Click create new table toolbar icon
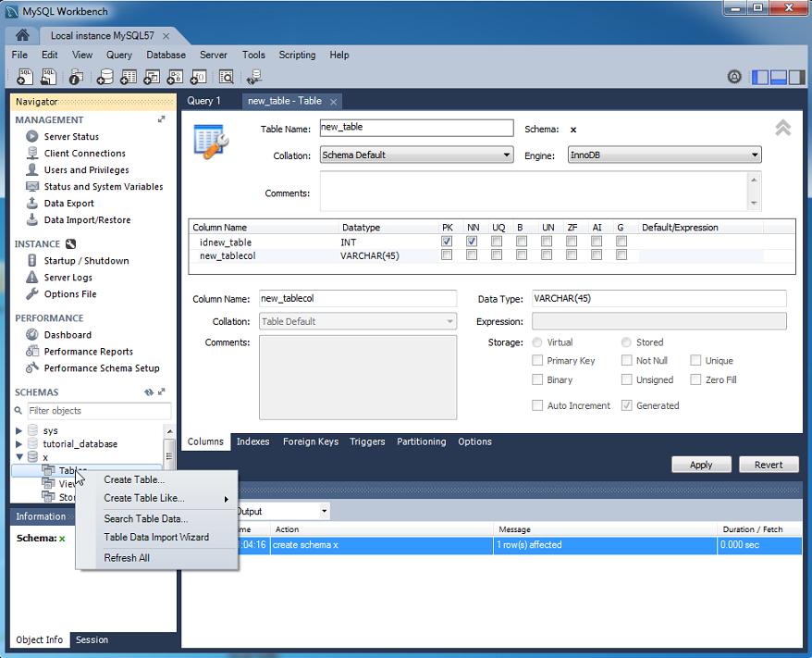 tap(128, 77)
